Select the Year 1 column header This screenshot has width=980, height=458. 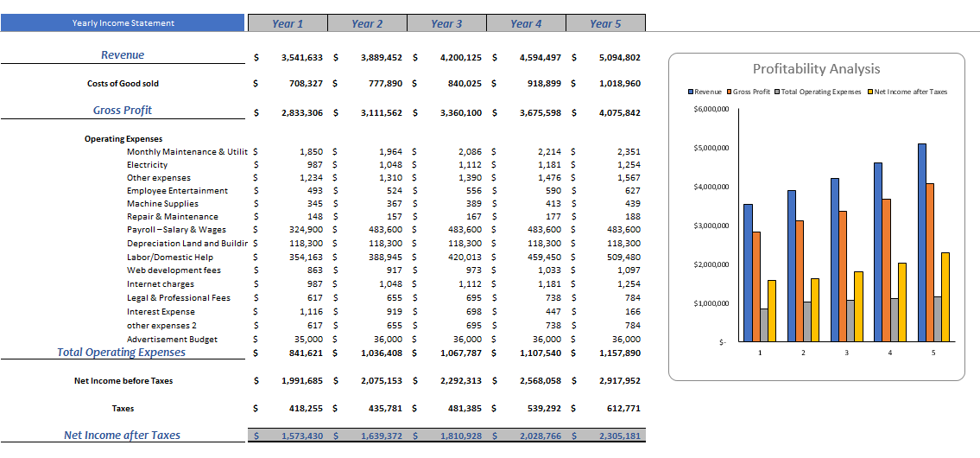pyautogui.click(x=288, y=23)
